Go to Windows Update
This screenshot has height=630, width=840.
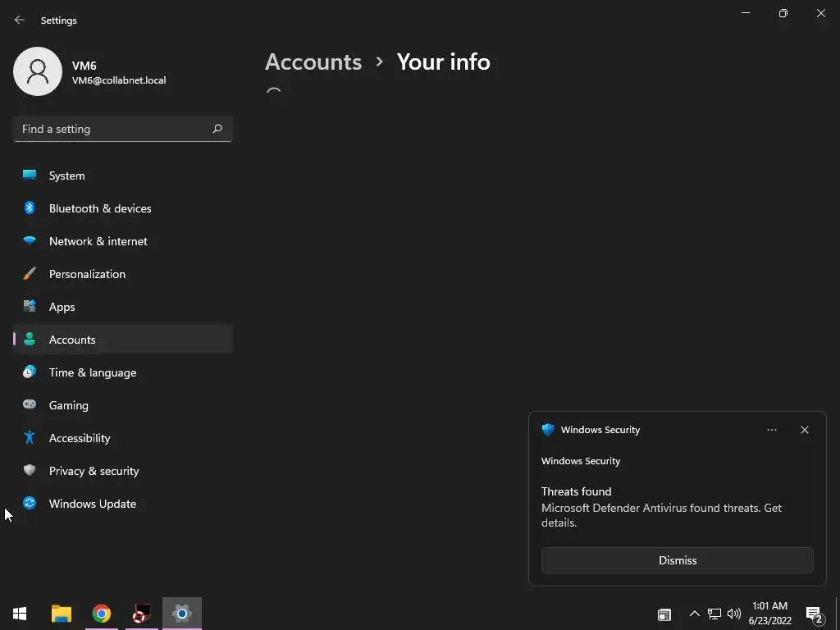pos(92,504)
